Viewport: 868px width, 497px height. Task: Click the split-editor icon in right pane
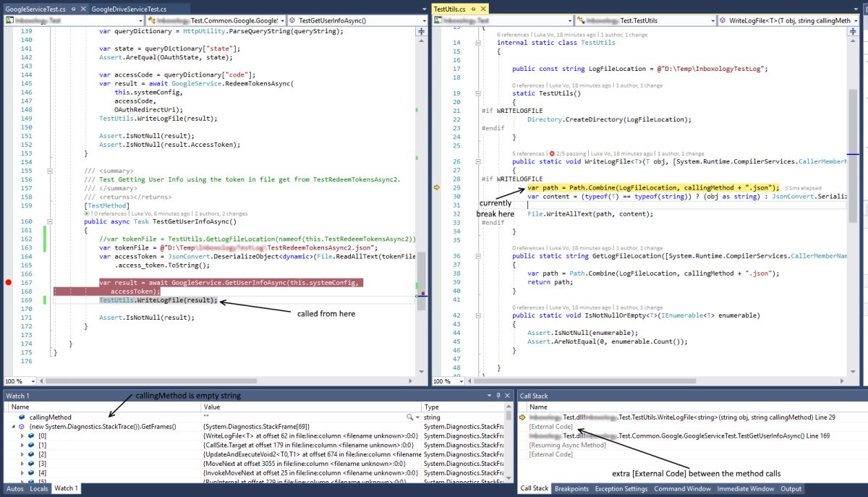(852, 32)
